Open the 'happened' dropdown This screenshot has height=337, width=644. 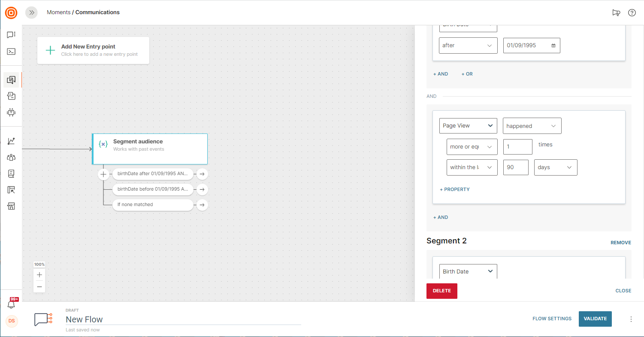(532, 126)
